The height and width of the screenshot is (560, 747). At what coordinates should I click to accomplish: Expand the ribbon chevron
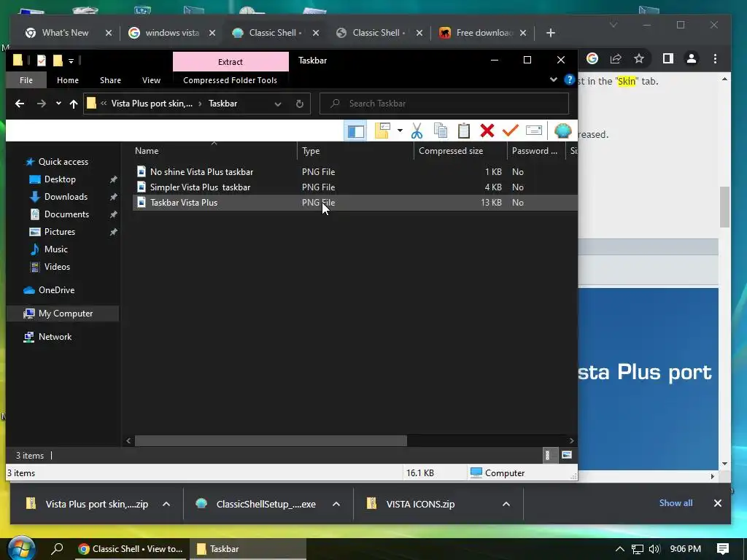tap(553, 79)
